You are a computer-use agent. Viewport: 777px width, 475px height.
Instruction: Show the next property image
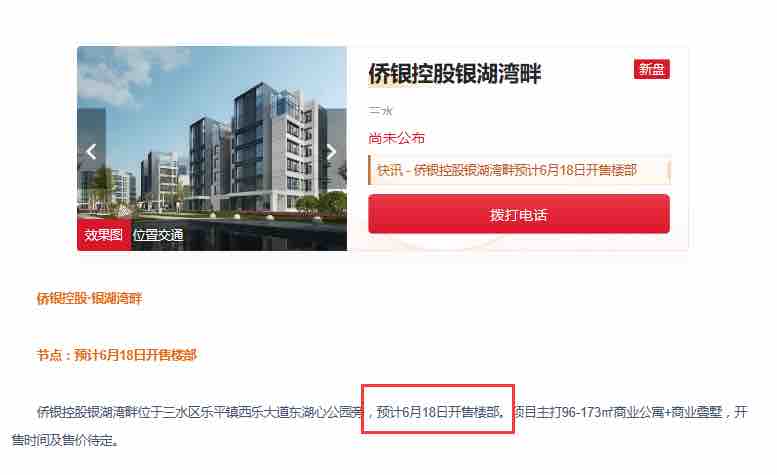332,152
